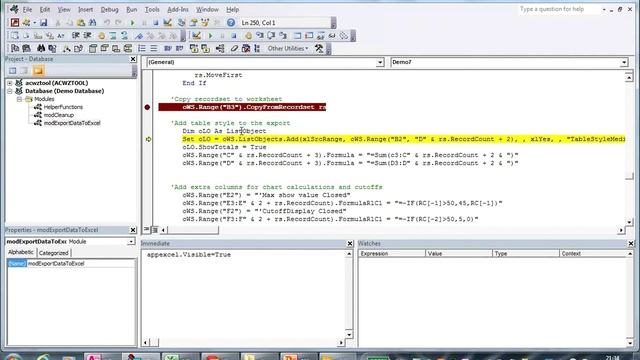Open Properties object dropdown for modExportDataToExcel

[131, 242]
